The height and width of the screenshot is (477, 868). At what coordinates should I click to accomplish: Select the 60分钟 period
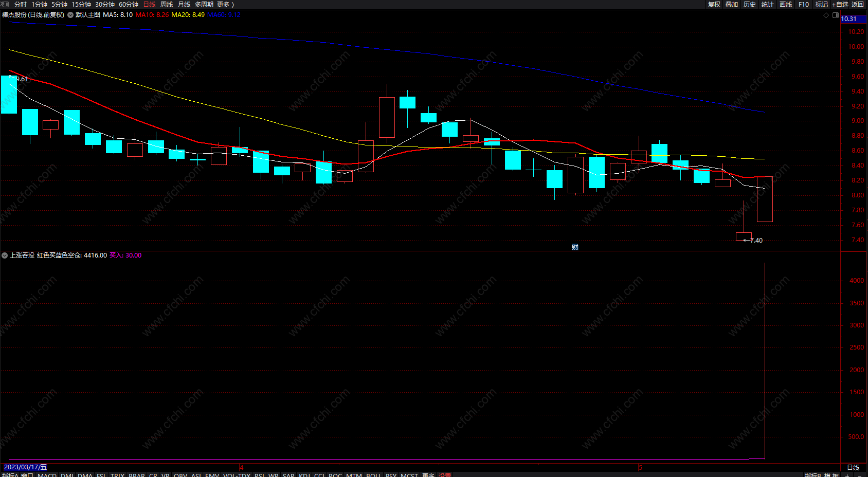129,4
